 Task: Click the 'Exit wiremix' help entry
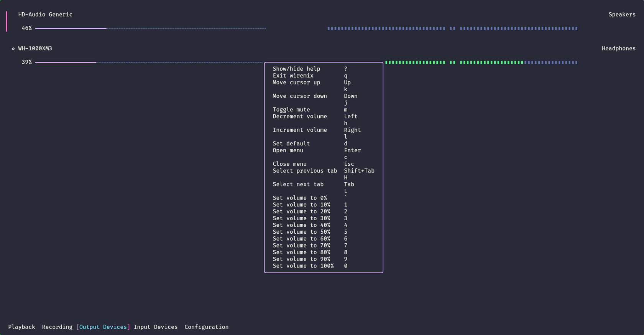[293, 76]
